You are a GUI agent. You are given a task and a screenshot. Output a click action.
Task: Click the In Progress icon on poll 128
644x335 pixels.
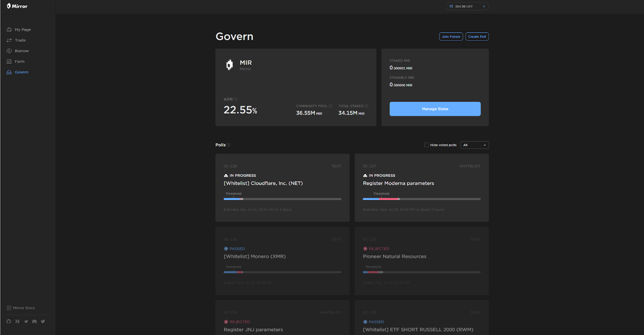(226, 176)
